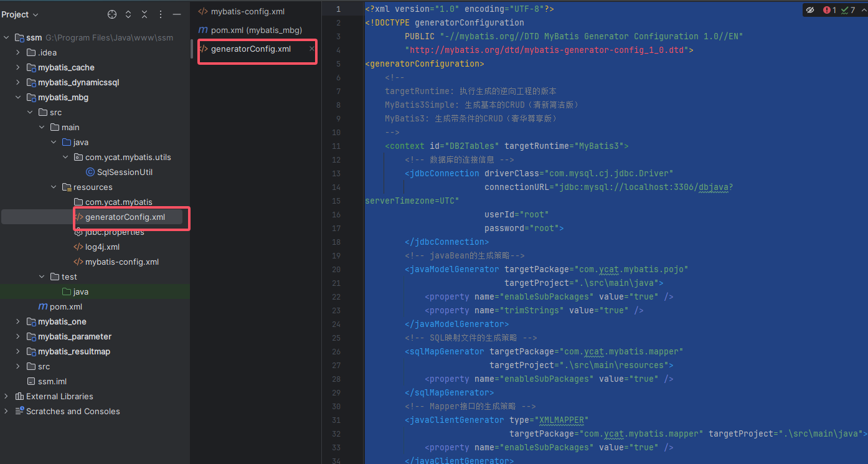Select the com.ycat.mybatis folder in resources

(119, 202)
